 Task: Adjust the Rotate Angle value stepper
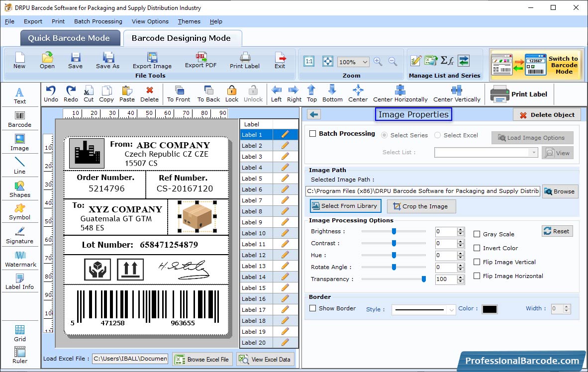click(461, 268)
